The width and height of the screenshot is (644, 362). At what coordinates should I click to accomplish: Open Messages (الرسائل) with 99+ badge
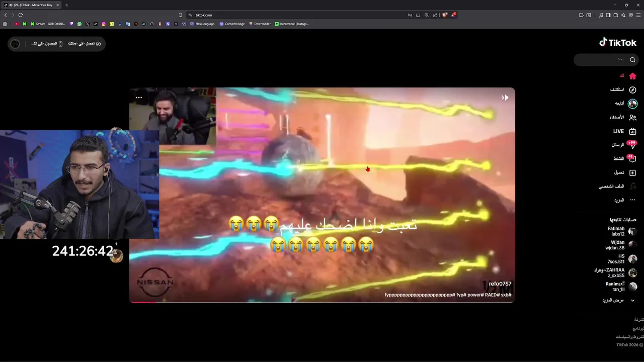624,145
